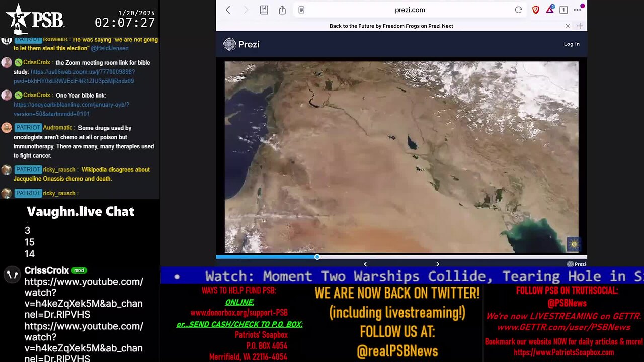Viewport: 644px width, 362px height.
Task: Close the Back to the Future tab
Action: 568,26
